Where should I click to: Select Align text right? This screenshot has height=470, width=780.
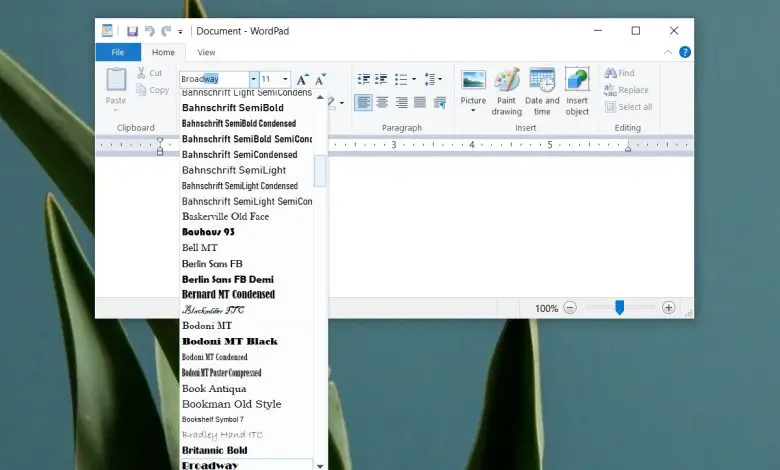(x=401, y=102)
